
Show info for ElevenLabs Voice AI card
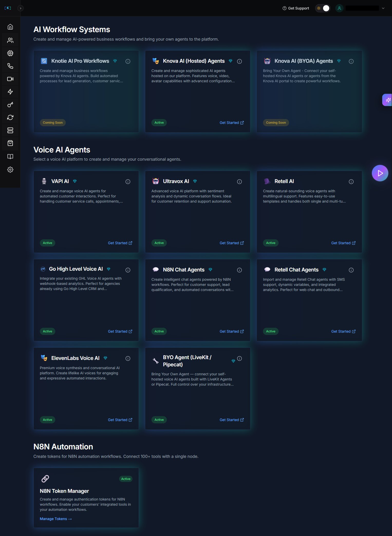(x=128, y=359)
